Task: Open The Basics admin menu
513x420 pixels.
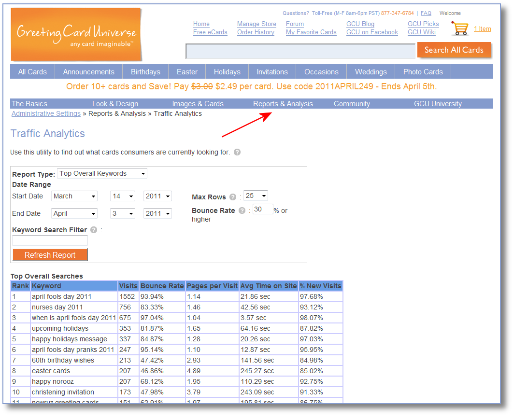Action: coord(29,104)
